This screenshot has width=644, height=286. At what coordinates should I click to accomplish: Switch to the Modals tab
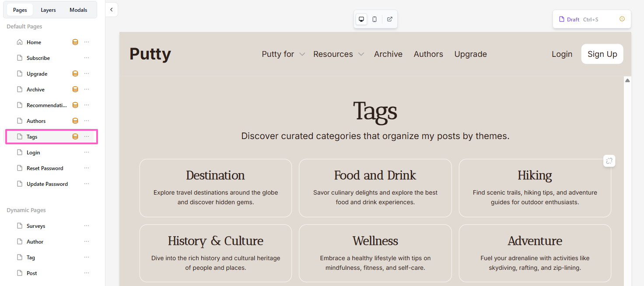point(78,10)
